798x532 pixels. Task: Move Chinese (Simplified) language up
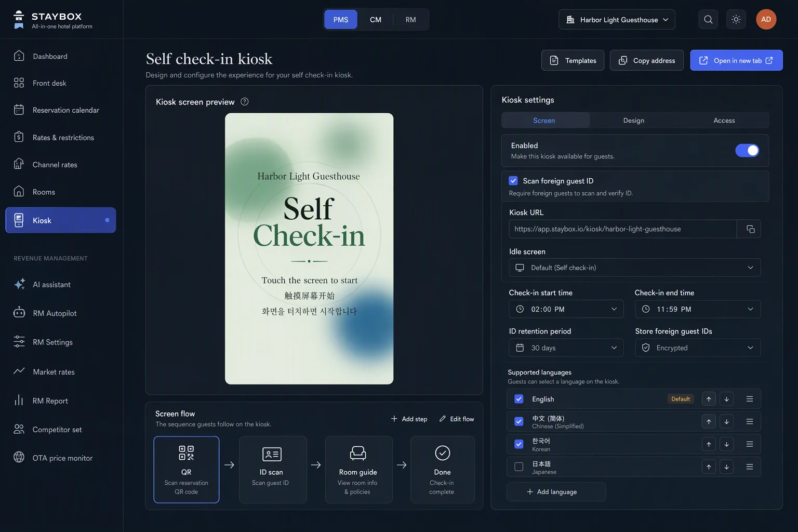[709, 422]
